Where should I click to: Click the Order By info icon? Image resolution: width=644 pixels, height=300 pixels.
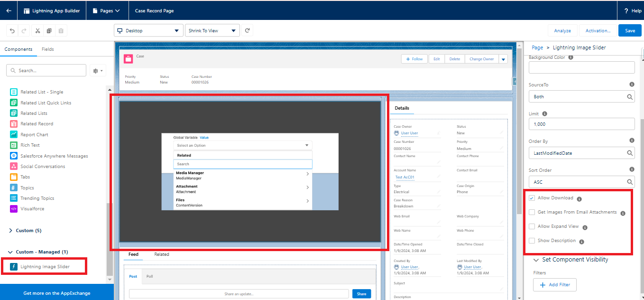[x=632, y=141]
